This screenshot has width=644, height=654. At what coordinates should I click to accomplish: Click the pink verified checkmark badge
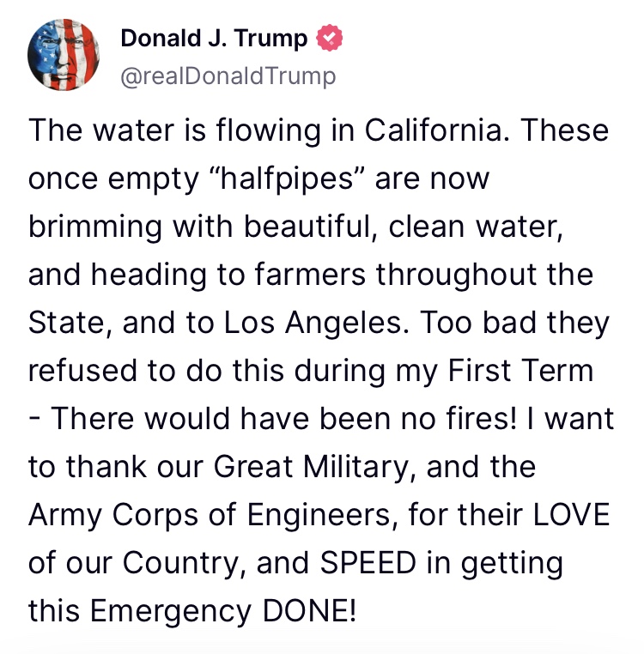330,38
